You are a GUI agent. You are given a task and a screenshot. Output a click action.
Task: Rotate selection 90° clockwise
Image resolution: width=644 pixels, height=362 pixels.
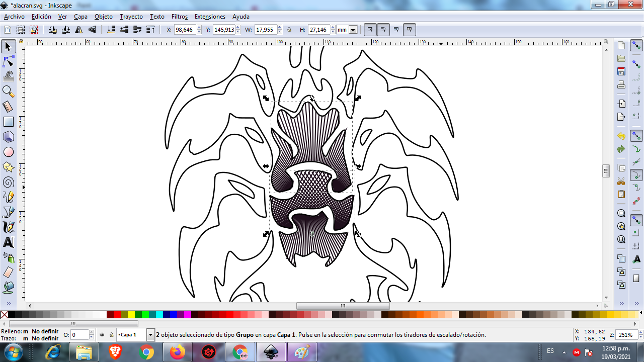pos(66,30)
